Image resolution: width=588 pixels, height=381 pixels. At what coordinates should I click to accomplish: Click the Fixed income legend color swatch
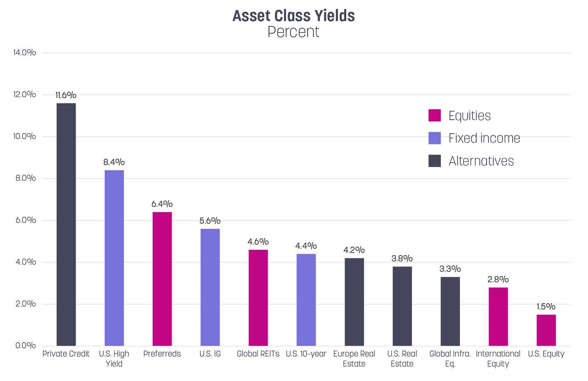(434, 138)
